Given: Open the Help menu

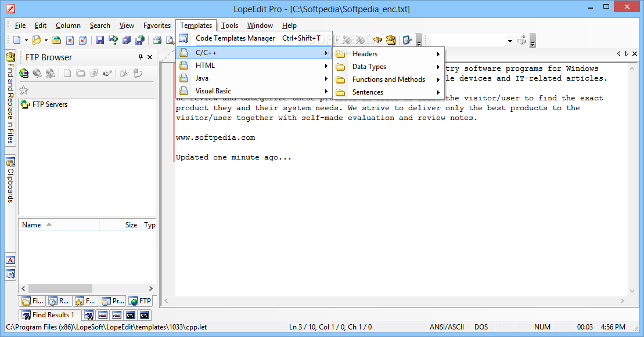Looking at the screenshot, I should (289, 26).
